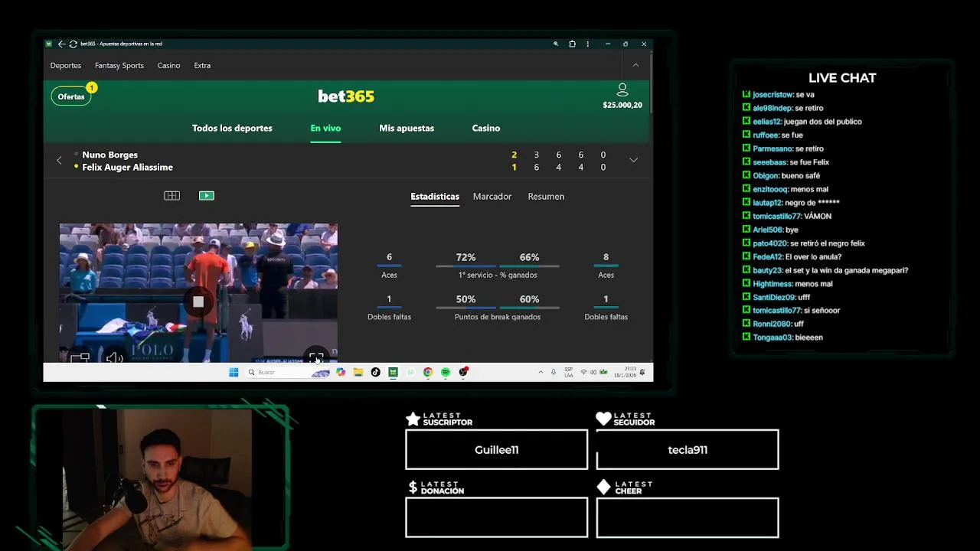Screen dimensions: 980x551
Task: Open Copilot from the taskbar
Action: coord(341,373)
